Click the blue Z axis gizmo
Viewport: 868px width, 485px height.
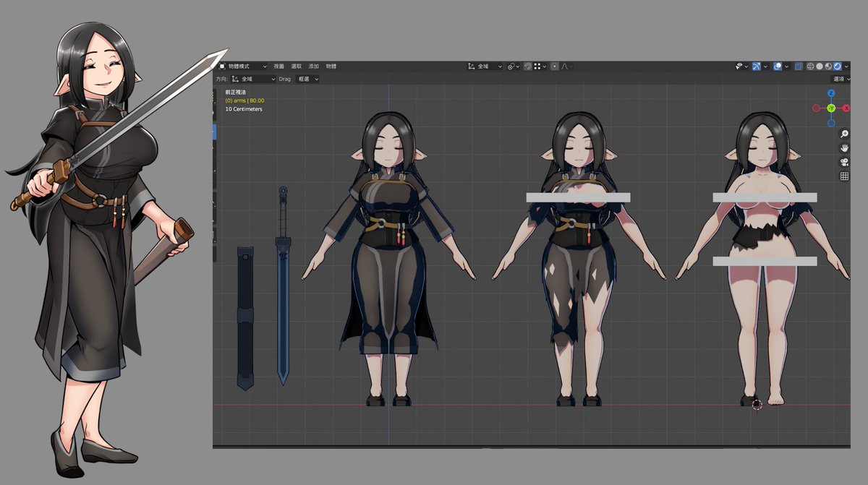pos(831,94)
